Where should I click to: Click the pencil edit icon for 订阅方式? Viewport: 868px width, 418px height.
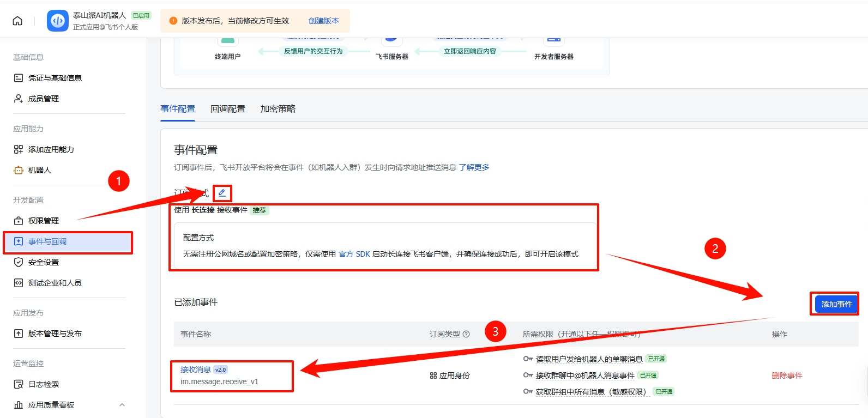click(x=222, y=193)
